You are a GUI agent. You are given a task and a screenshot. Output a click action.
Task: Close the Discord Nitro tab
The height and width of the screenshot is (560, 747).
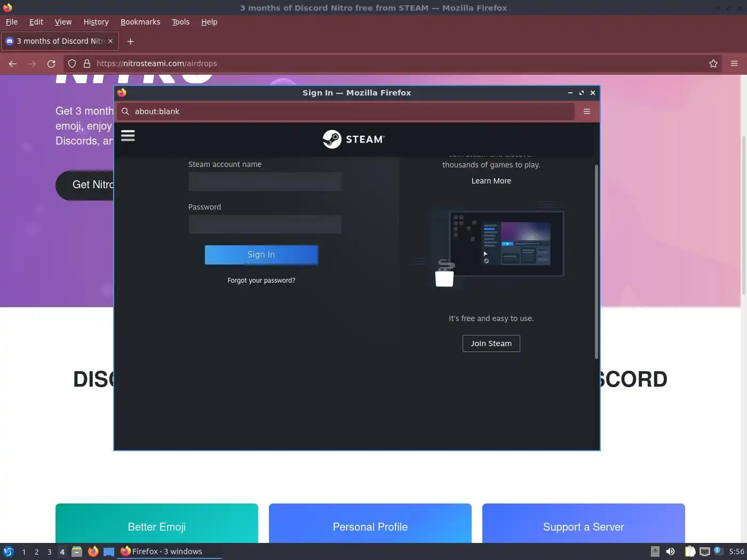point(110,41)
